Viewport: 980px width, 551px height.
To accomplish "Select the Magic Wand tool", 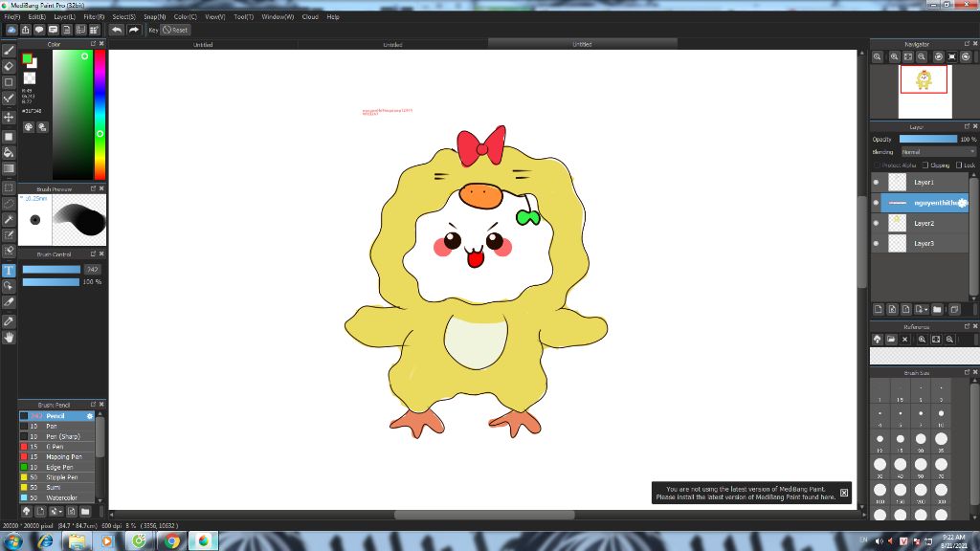I will 9,219.
